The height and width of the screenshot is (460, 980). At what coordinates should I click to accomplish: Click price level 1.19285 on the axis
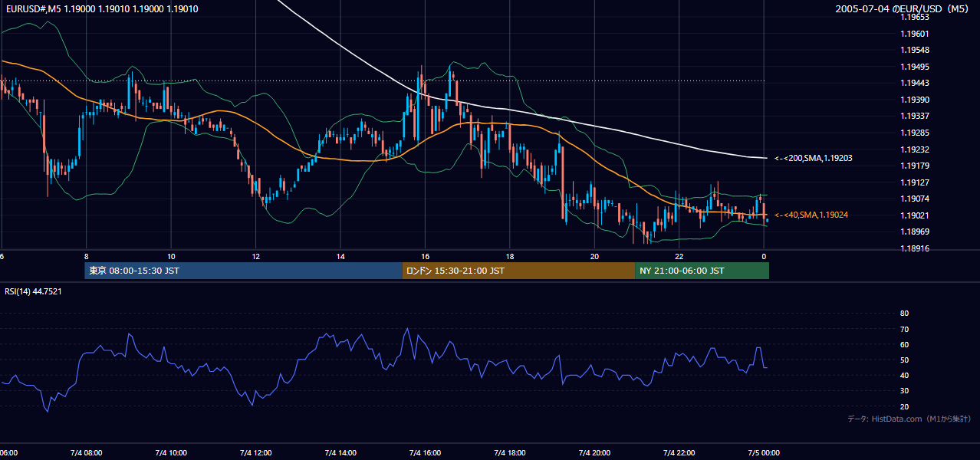(914, 133)
